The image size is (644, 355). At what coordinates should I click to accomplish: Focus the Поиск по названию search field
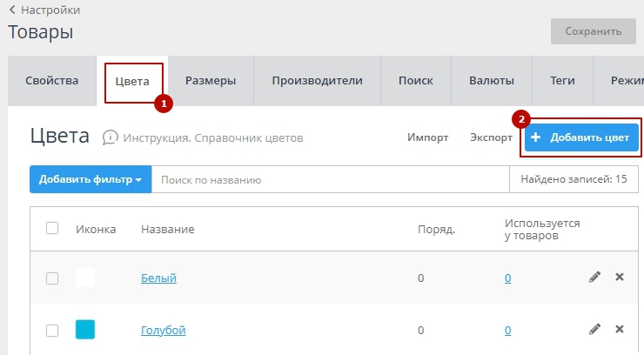(x=329, y=180)
